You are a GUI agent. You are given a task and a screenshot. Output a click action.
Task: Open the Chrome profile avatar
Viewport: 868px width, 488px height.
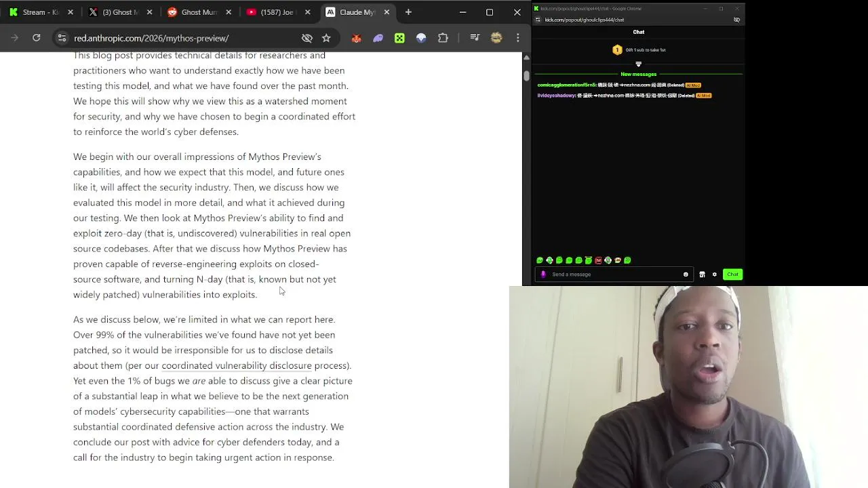pos(496,38)
